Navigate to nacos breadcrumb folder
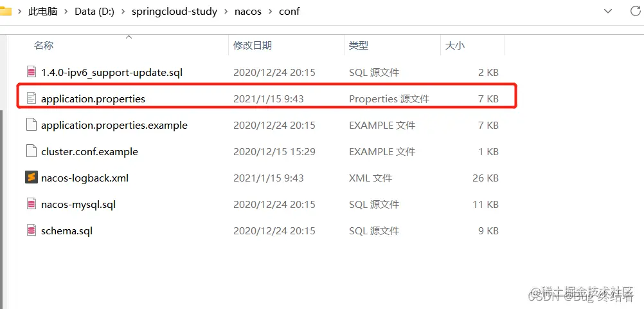644x309 pixels. (248, 11)
